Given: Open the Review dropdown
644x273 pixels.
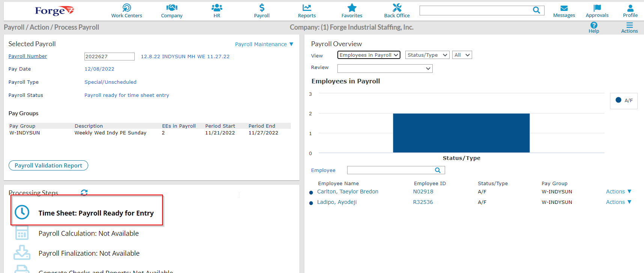Looking at the screenshot, I should tap(385, 68).
